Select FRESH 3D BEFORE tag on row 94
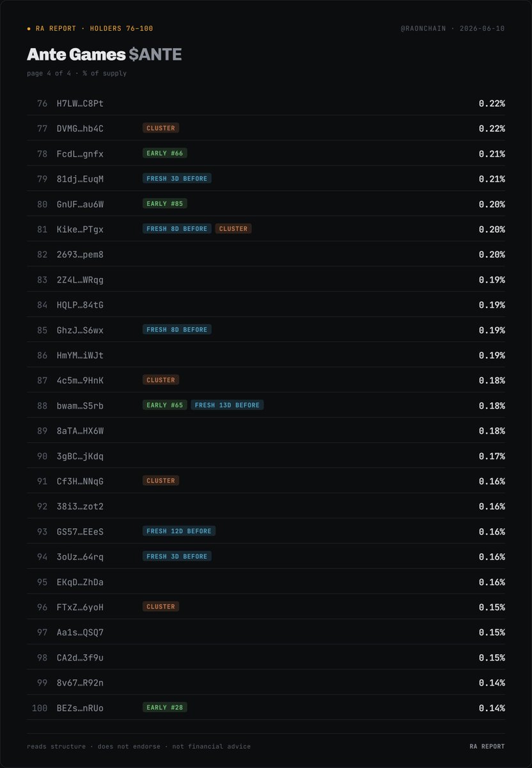The height and width of the screenshot is (768, 532). pyautogui.click(x=177, y=557)
